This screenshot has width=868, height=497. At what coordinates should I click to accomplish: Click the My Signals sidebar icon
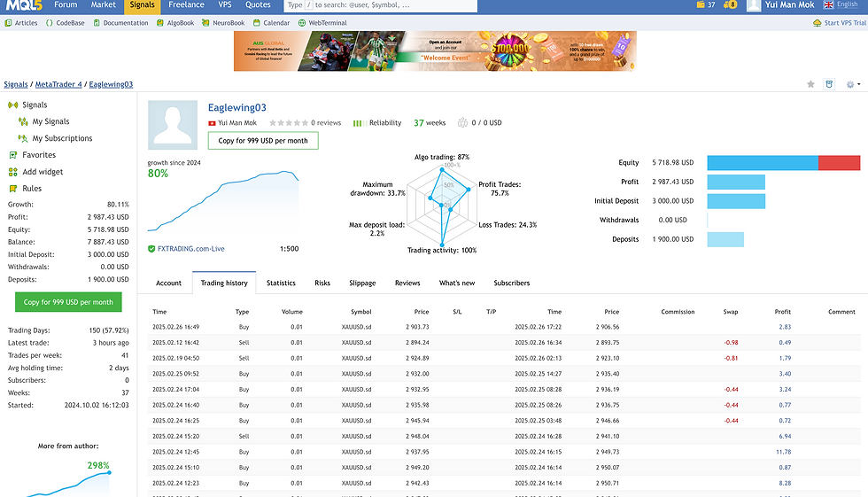(x=23, y=121)
